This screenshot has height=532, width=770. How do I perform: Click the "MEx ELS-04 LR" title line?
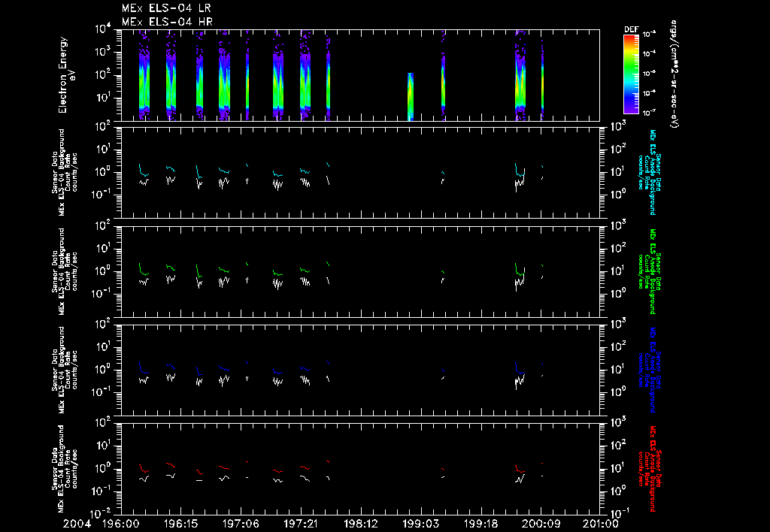pyautogui.click(x=166, y=8)
